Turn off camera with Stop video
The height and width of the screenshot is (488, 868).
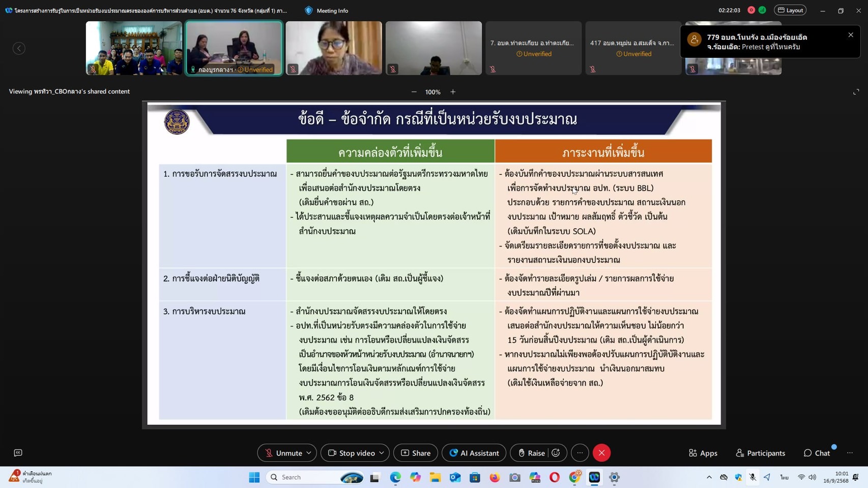point(351,453)
